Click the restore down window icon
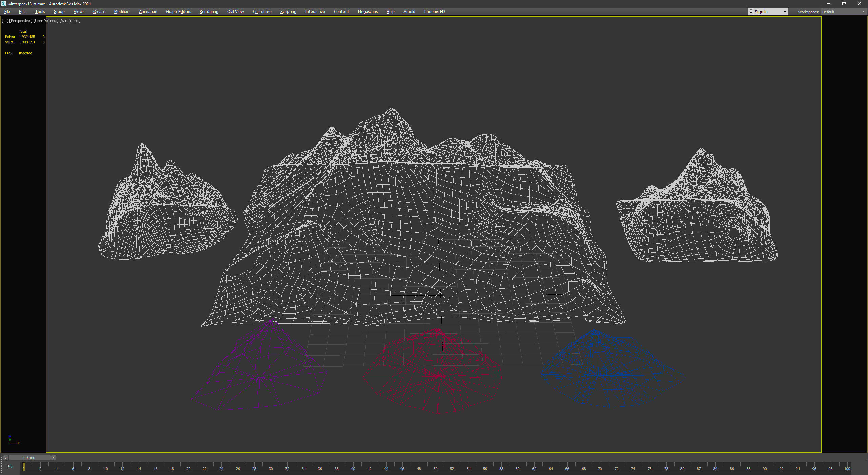The image size is (868, 475). point(844,4)
